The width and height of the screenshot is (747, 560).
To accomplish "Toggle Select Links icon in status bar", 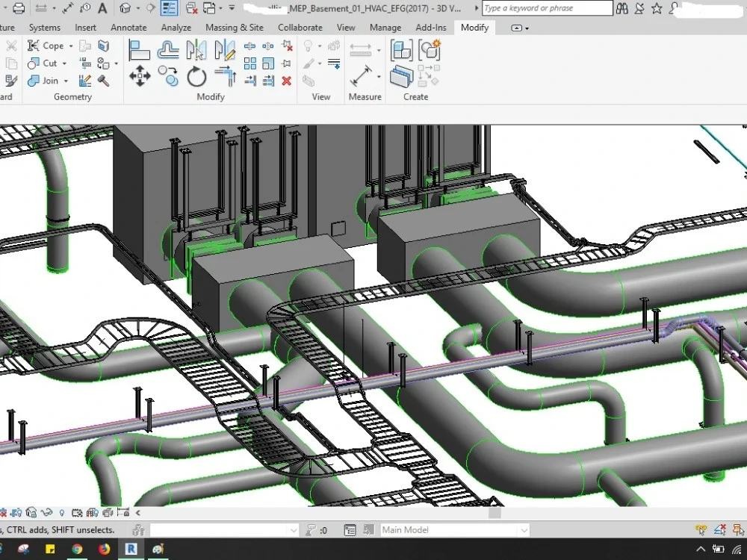I will coord(701,529).
